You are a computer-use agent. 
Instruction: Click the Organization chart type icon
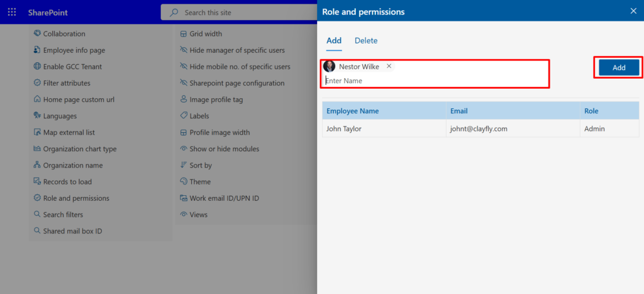click(x=37, y=149)
